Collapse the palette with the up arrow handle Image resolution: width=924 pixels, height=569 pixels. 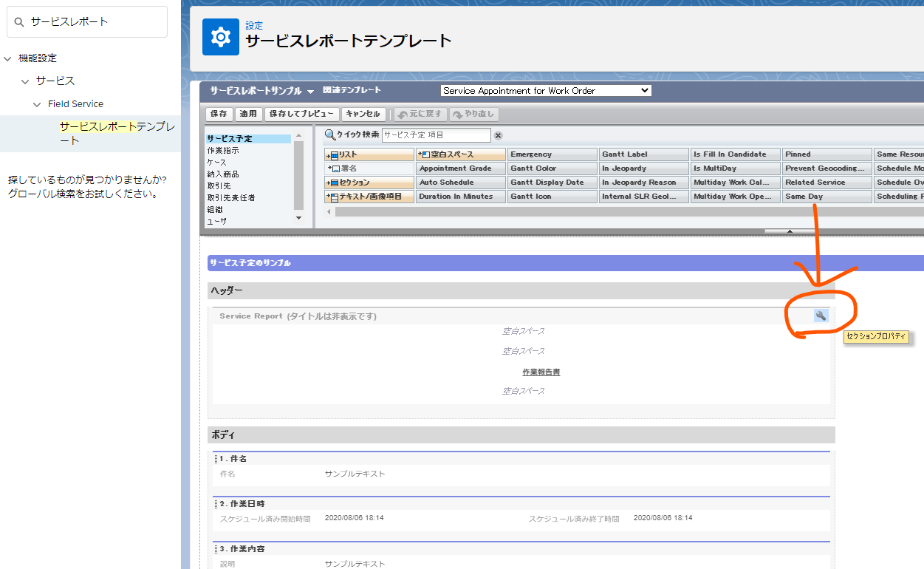point(790,231)
